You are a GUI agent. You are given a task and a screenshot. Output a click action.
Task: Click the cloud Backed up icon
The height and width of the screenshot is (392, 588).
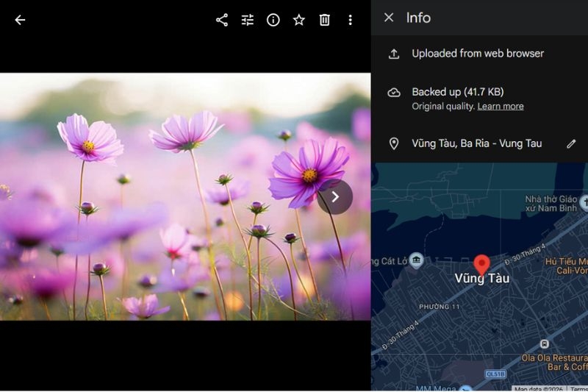[x=394, y=92]
